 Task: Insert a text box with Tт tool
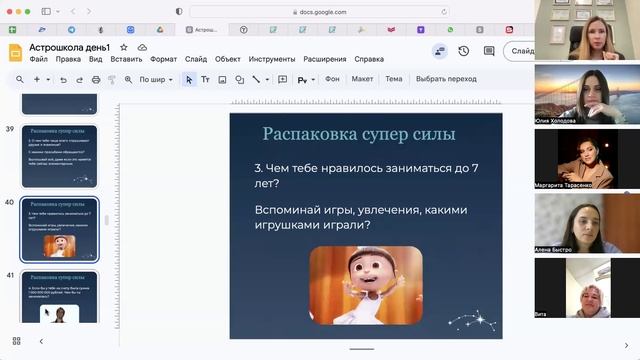click(x=205, y=80)
